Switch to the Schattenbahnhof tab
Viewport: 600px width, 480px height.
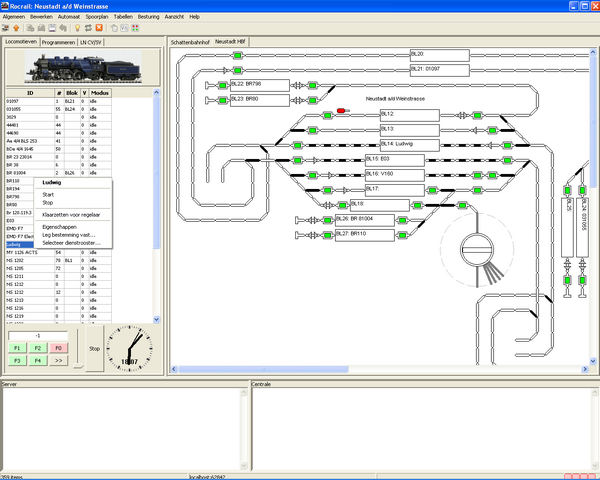coord(189,43)
